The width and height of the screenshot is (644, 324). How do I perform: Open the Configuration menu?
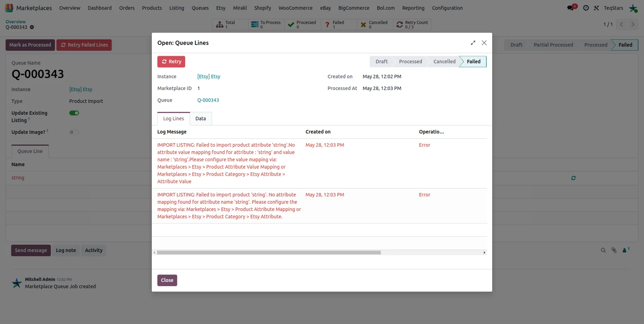coord(447,8)
